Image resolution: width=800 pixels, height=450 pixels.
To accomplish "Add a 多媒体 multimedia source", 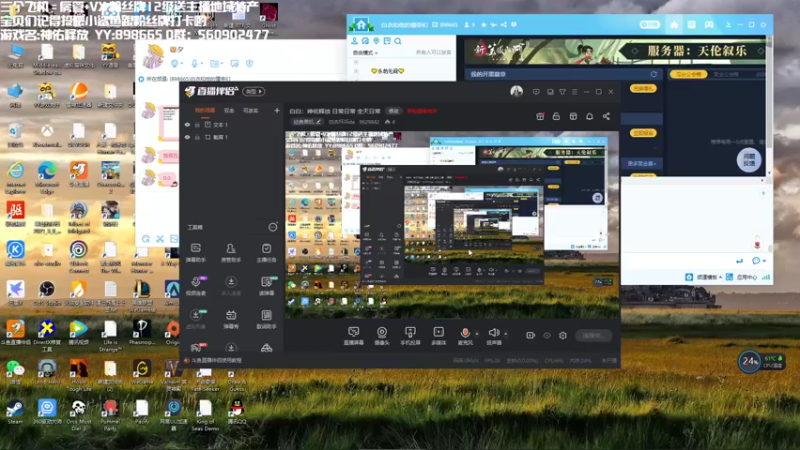I will click(x=438, y=336).
